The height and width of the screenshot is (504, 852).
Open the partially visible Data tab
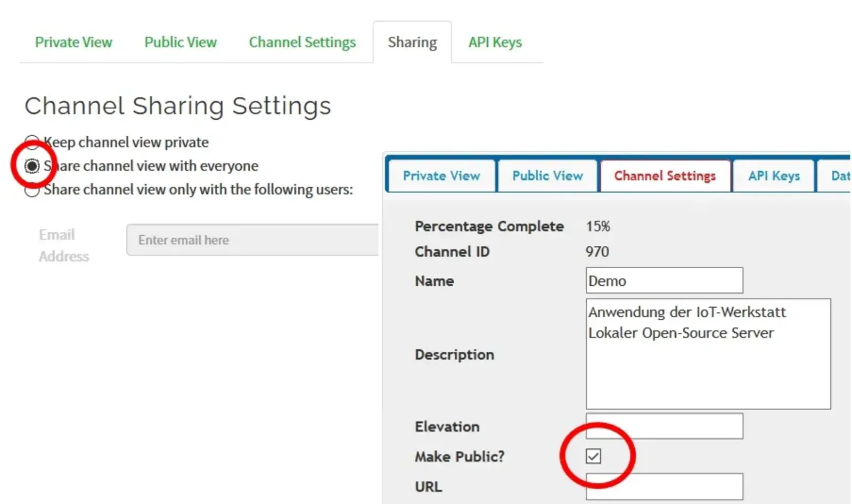(839, 176)
